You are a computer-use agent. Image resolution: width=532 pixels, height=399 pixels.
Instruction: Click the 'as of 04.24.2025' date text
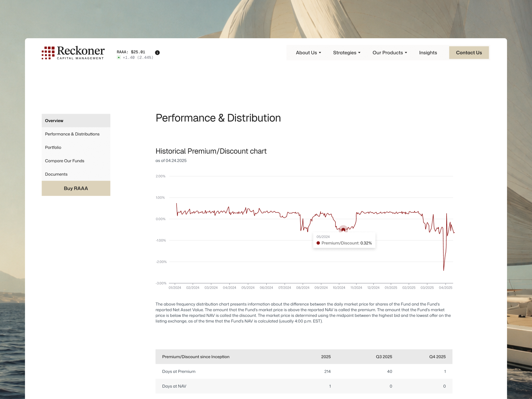click(171, 161)
